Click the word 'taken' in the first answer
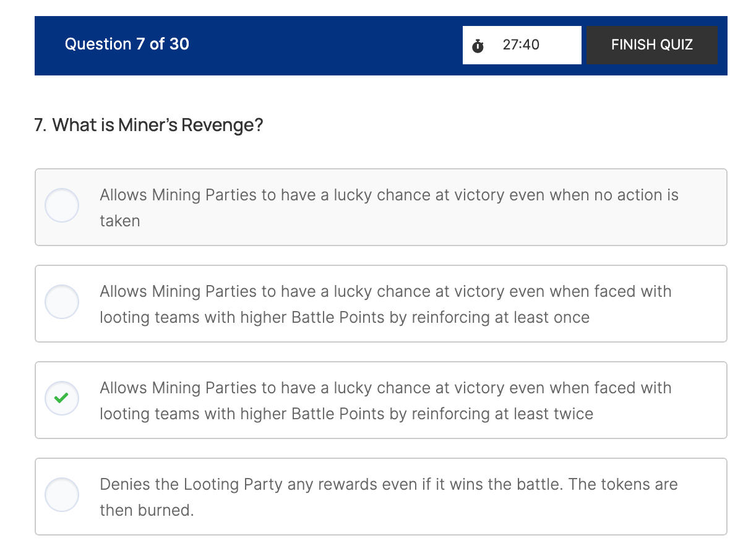 click(120, 221)
